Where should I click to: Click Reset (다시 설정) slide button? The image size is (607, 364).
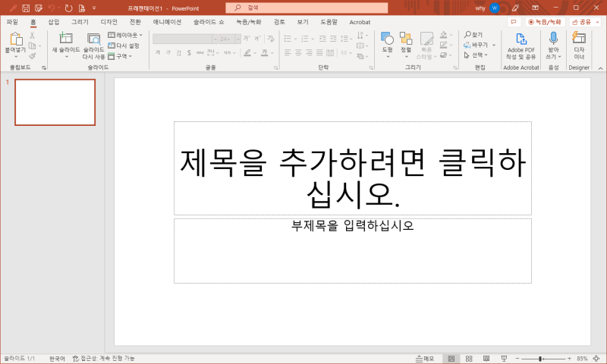tap(124, 45)
